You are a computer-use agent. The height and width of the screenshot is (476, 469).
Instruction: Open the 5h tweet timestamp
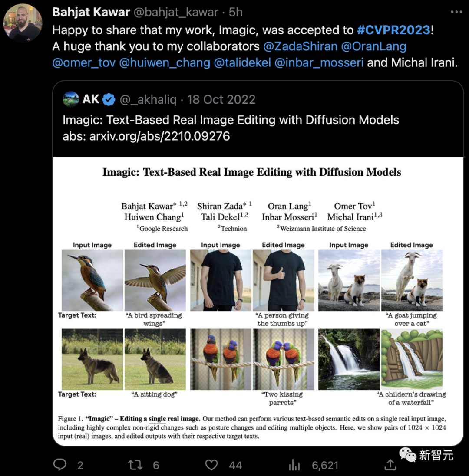tap(236, 12)
